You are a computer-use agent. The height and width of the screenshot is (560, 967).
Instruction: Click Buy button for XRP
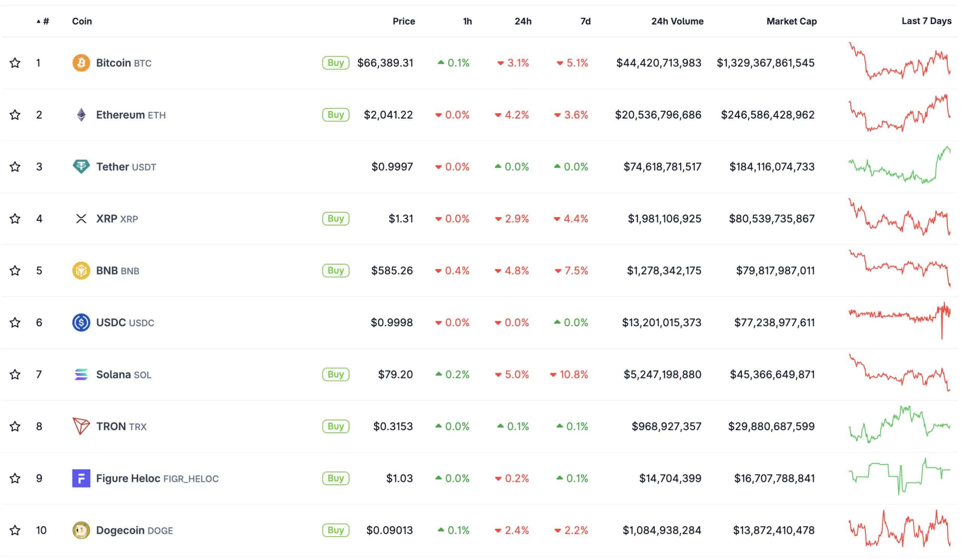tap(336, 219)
